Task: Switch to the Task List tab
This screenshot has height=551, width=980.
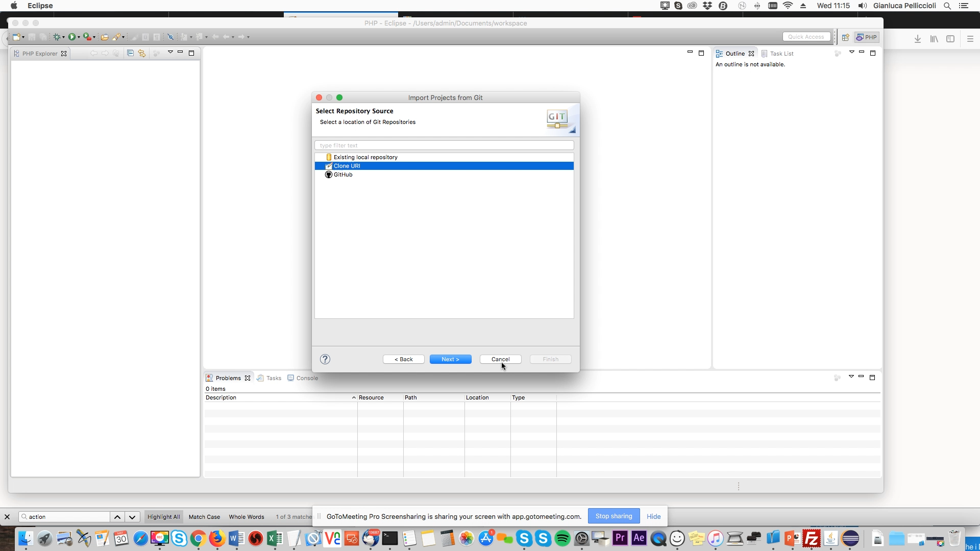Action: coord(781,54)
